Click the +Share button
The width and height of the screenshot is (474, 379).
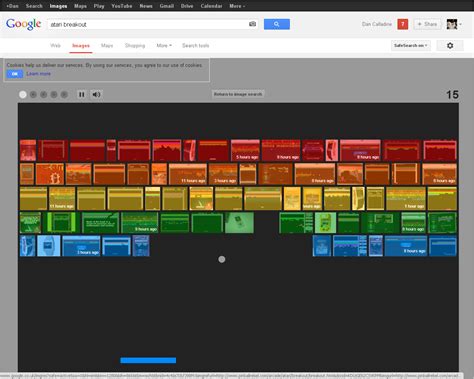pos(427,24)
